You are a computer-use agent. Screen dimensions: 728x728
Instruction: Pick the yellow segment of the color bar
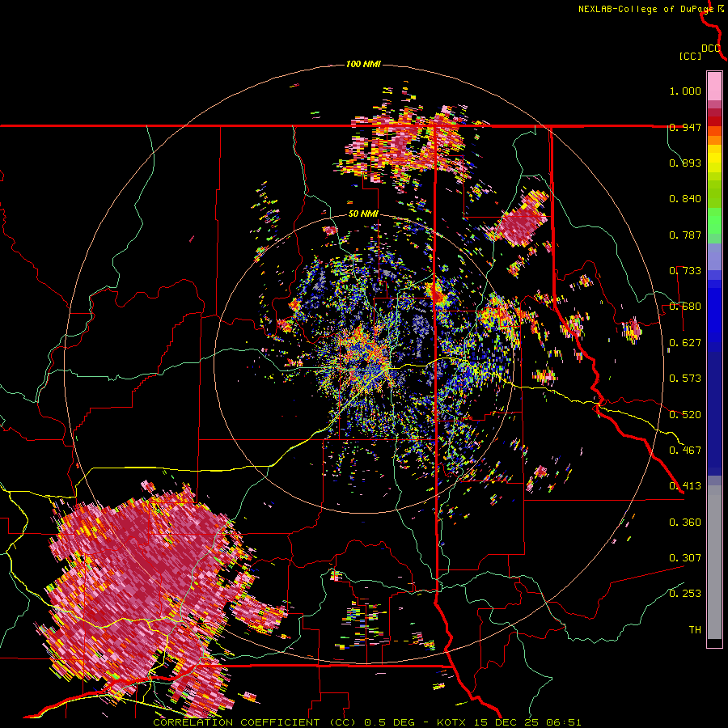coord(714,159)
